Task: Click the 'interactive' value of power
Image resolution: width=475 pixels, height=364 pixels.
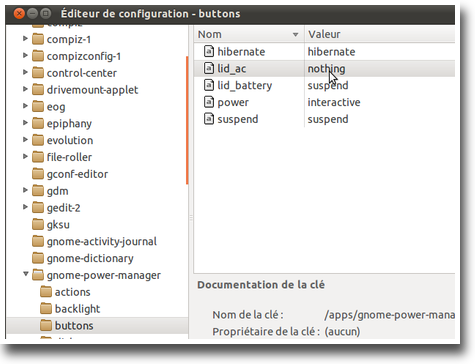Action: click(334, 102)
